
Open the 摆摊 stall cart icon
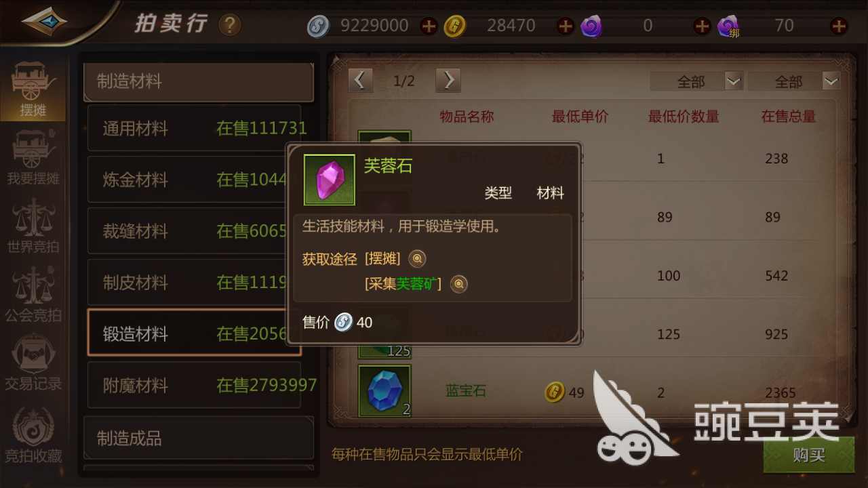(x=33, y=89)
